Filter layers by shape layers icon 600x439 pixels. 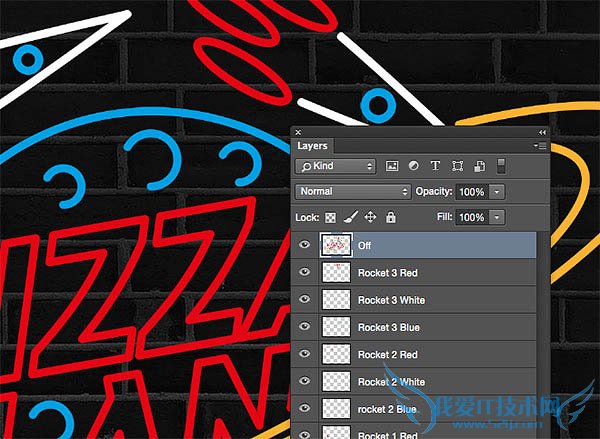tap(457, 166)
